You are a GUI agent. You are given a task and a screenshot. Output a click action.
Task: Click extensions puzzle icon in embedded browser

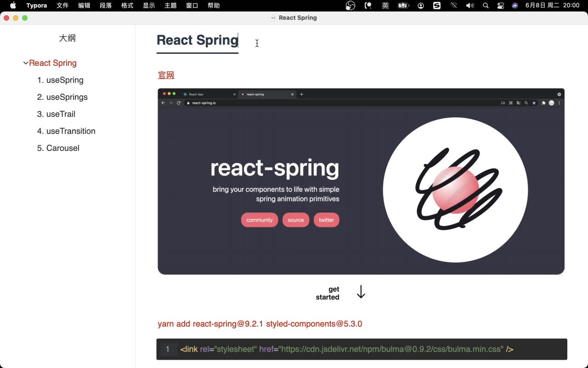click(543, 103)
